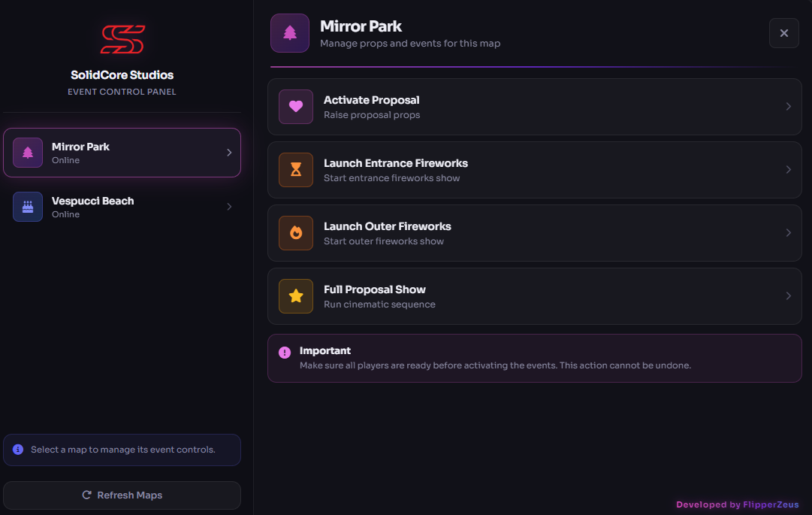Close the Mirror Park panel with the X
Viewport: 812px width, 515px height.
click(x=784, y=33)
